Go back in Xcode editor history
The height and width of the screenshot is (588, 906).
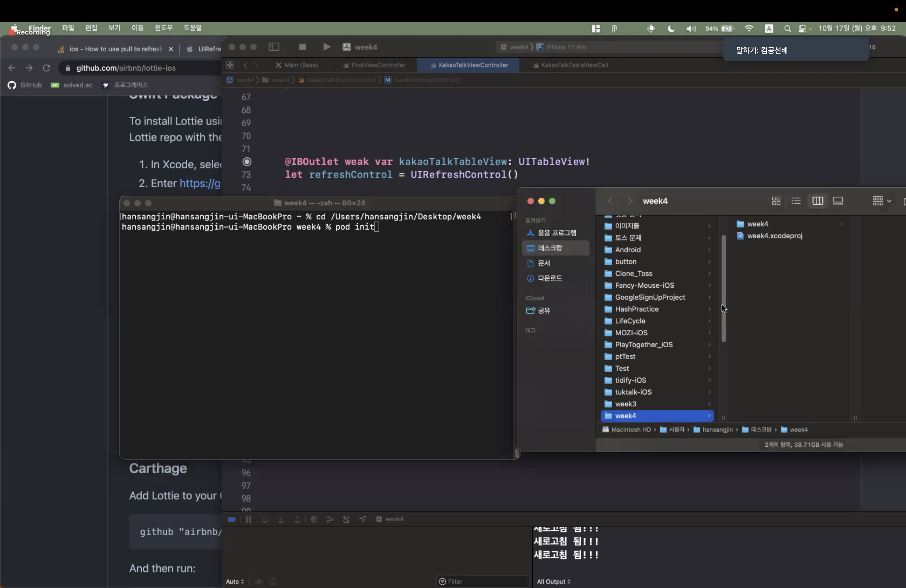[x=246, y=65]
